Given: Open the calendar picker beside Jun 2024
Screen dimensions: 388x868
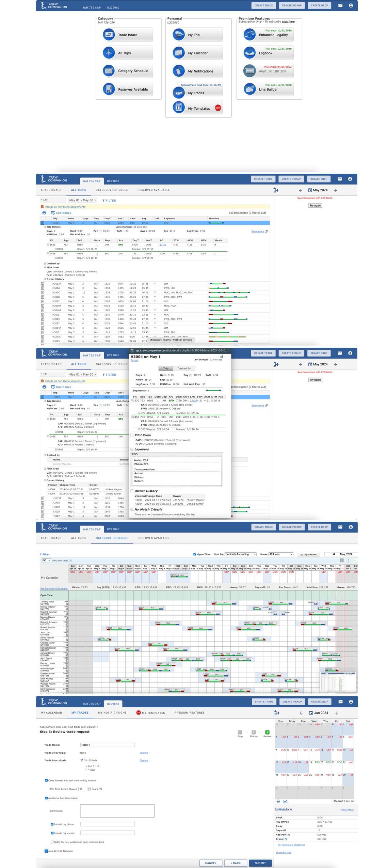Looking at the screenshot, I should coord(311,712).
